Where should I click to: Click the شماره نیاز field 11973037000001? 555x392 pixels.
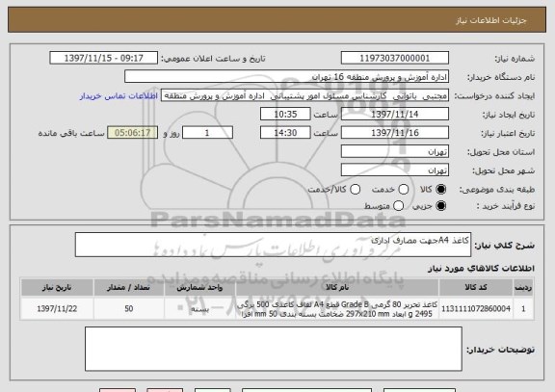[x=395, y=58]
